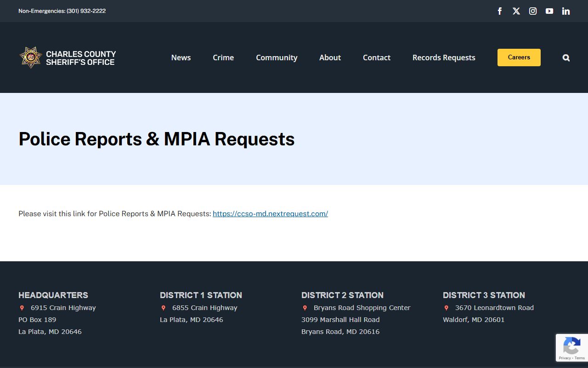
Task: Follow the ccso-md.nextrequest.com link
Action: point(270,213)
